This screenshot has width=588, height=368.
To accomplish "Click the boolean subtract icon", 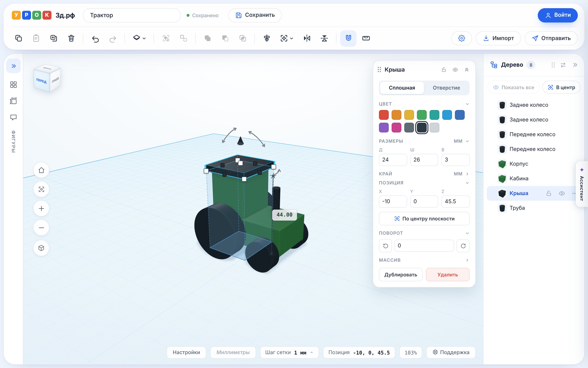I will tap(225, 38).
